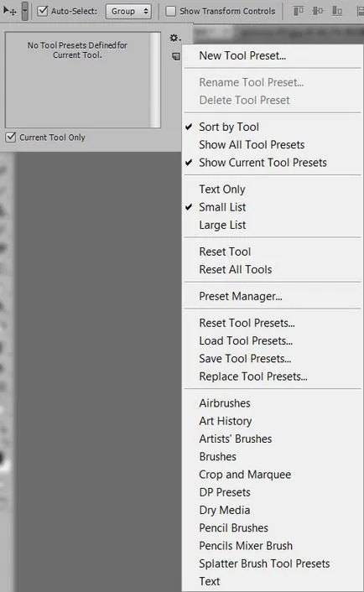Image resolution: width=364 pixels, height=592 pixels.
Task: Click the tool presets list scrollbar
Action: [155, 80]
